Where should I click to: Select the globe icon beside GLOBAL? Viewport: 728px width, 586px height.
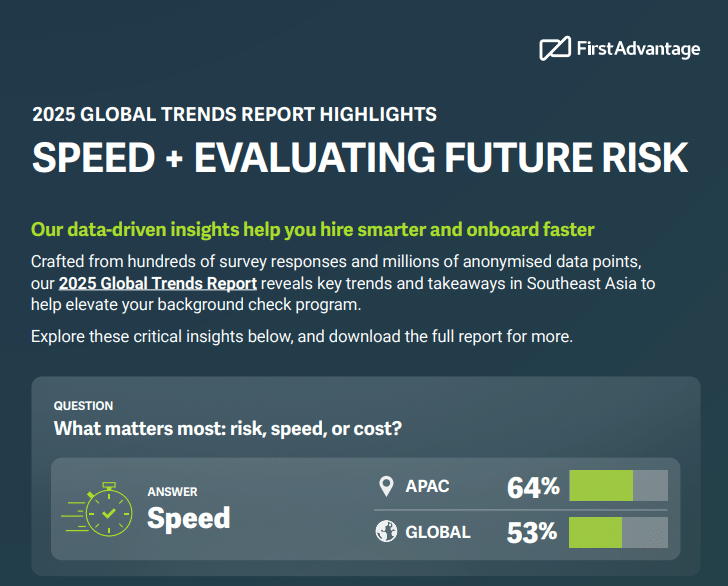pyautogui.click(x=386, y=531)
